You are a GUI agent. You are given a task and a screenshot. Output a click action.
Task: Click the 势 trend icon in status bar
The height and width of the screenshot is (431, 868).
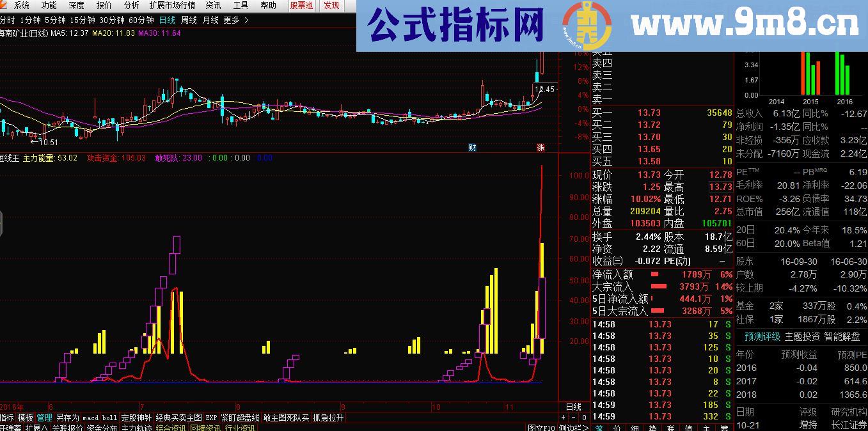(652, 426)
